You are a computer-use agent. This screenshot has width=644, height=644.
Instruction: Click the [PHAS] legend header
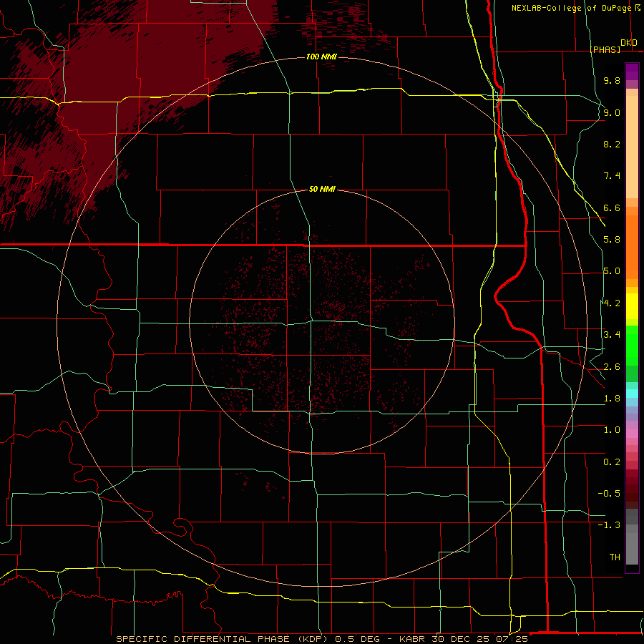(605, 49)
